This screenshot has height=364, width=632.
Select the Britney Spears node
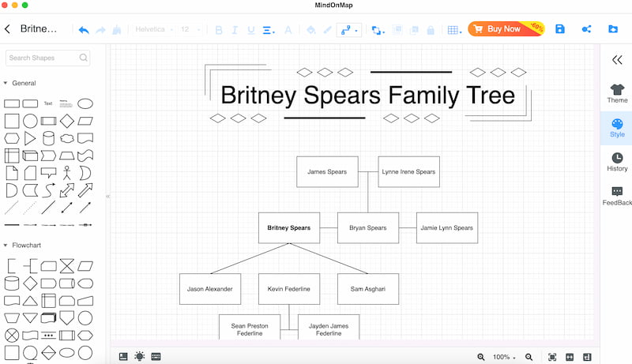click(289, 228)
